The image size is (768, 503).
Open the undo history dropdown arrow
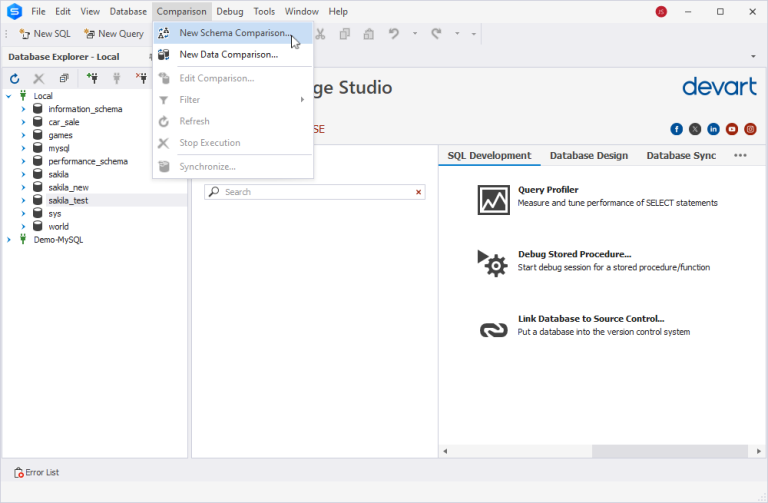414,34
